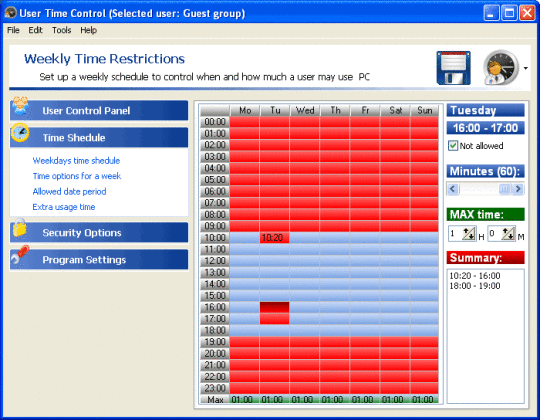Open Allowed date period link

tap(69, 192)
